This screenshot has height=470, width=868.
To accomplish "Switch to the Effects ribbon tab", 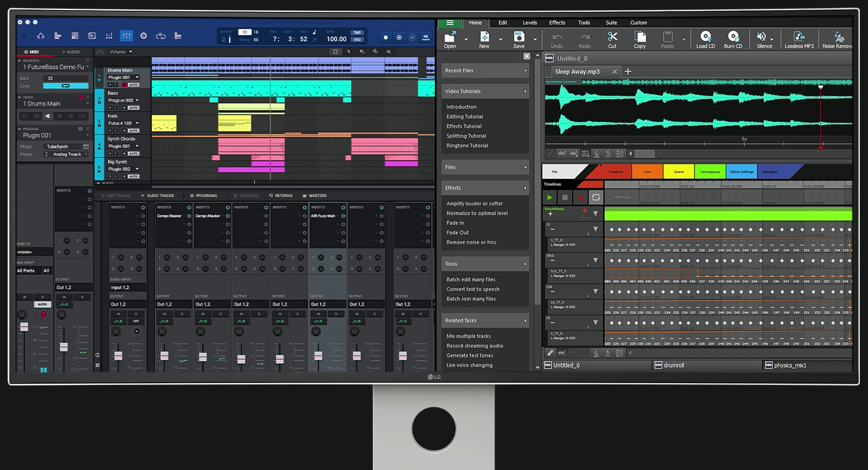I will [557, 22].
